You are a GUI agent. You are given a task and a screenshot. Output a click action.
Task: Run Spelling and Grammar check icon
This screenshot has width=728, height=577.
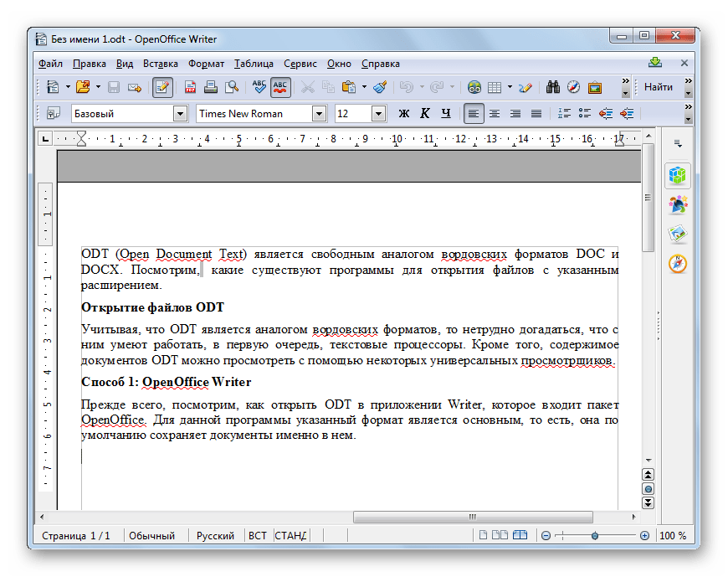(x=259, y=87)
